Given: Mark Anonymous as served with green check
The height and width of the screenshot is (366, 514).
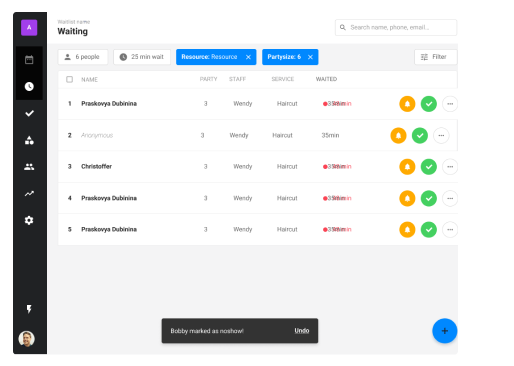Looking at the screenshot, I should pos(420,136).
